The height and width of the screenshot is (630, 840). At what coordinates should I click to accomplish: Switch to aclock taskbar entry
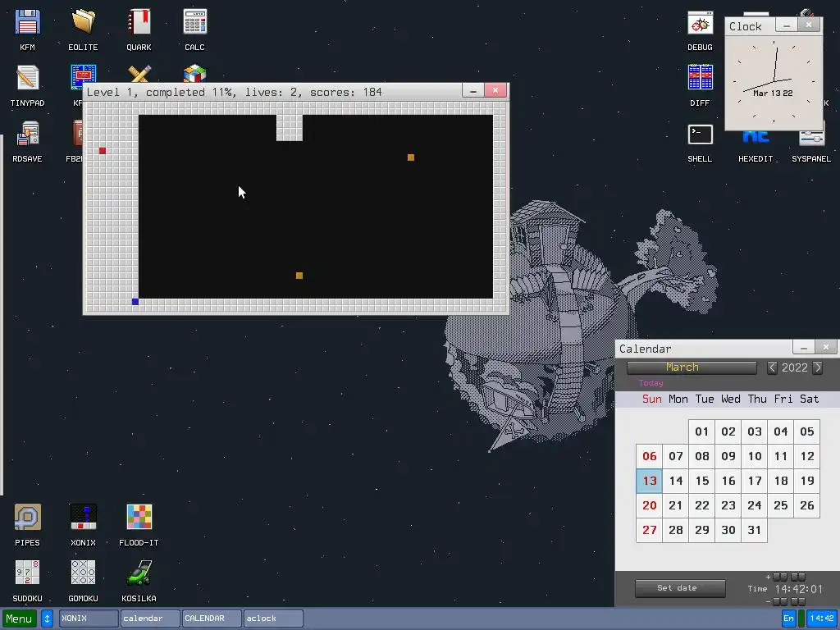(x=273, y=619)
